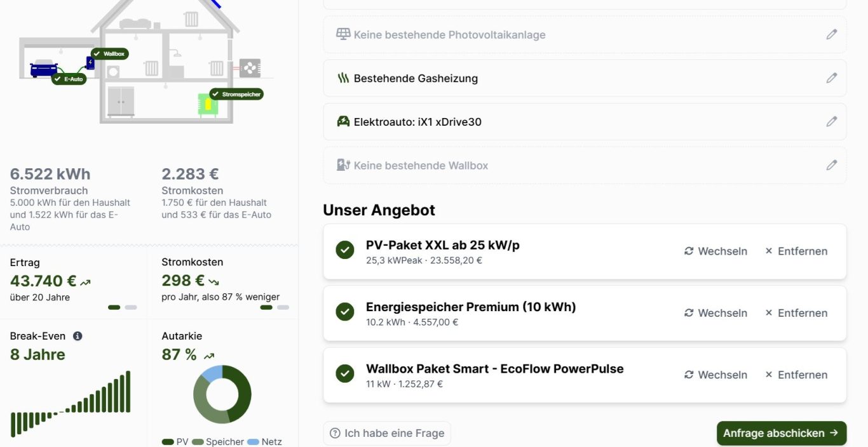The image size is (868, 447).
Task: Submit request with Anfrage abschicken button
Action: 782,433
